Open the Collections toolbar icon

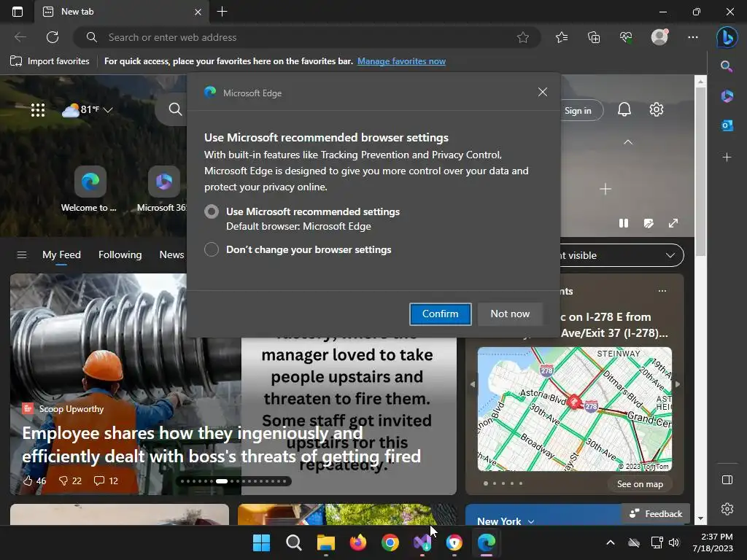[594, 37]
